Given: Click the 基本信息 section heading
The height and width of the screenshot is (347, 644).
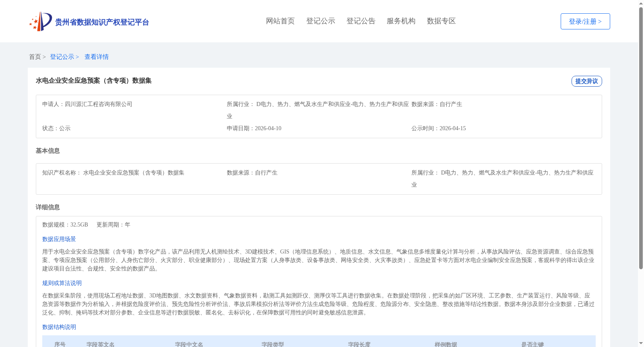Looking at the screenshot, I should click(47, 151).
